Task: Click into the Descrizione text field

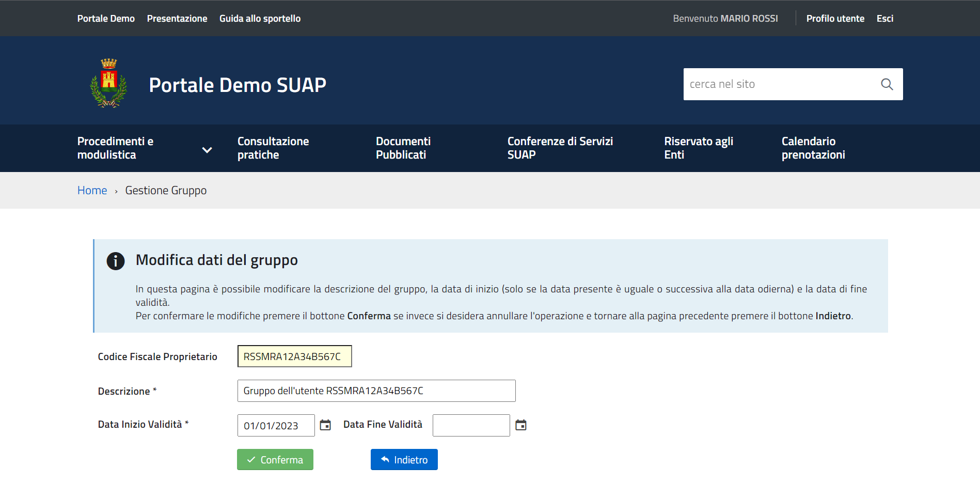Action: click(x=376, y=391)
